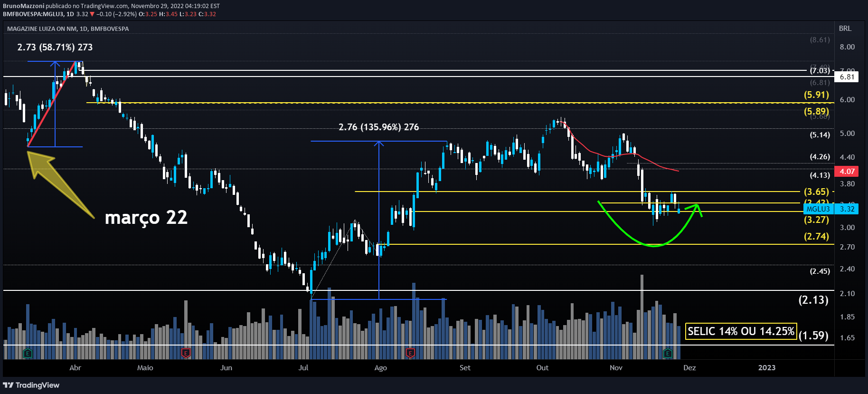This screenshot has height=394, width=868.
Task: Click the (5.91) yellow level label
Action: pos(816,95)
